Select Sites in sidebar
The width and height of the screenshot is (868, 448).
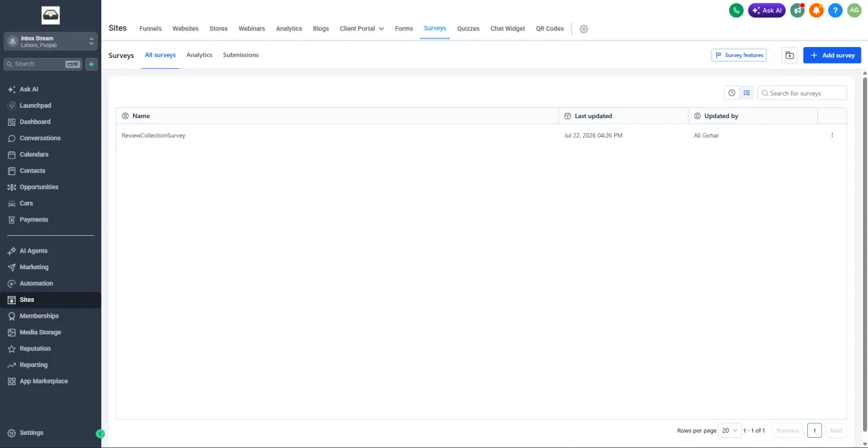51,300
